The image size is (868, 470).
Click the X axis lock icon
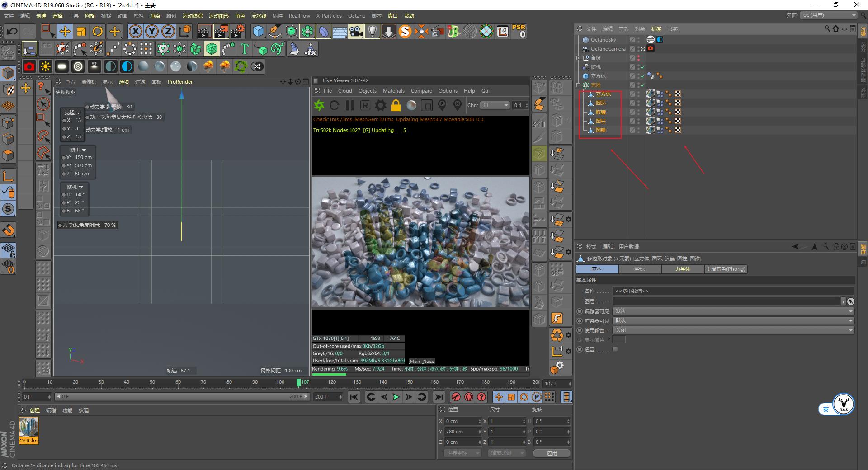[x=136, y=32]
